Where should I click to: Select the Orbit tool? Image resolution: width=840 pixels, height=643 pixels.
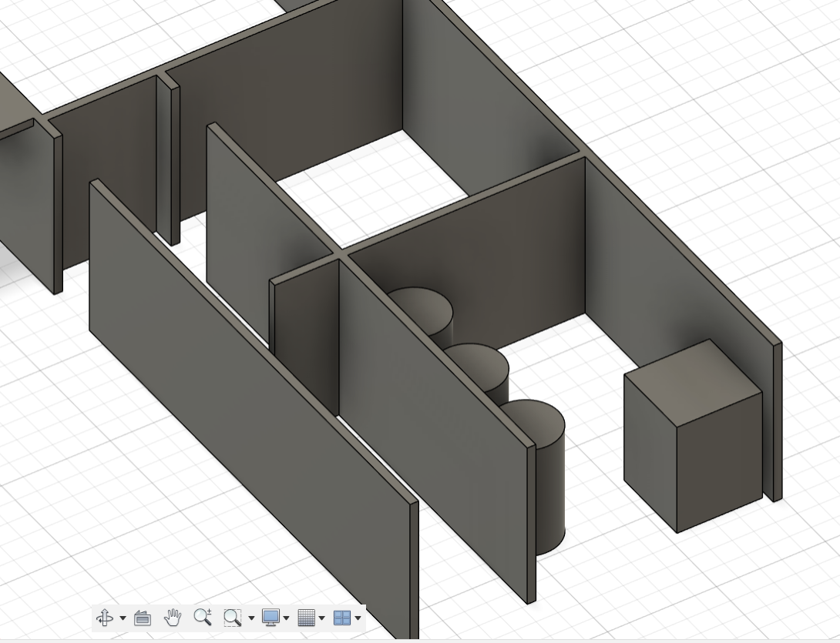[x=105, y=618]
